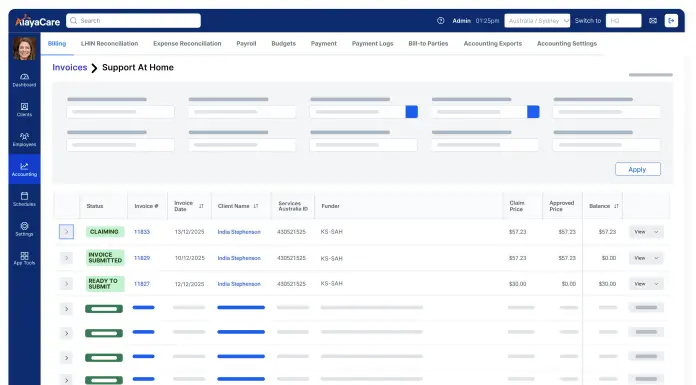Click the Services Australia ID header
Screen dimensions: 696x385
point(293,206)
